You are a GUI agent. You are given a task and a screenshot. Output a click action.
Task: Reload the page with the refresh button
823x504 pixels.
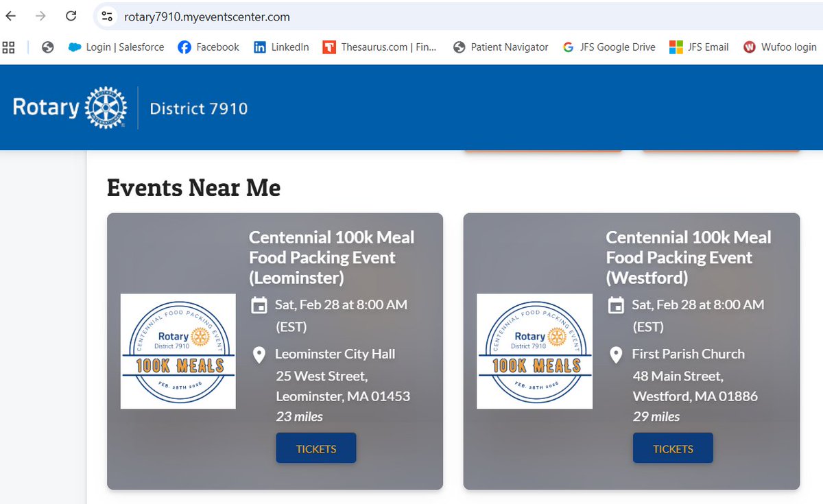coord(71,15)
